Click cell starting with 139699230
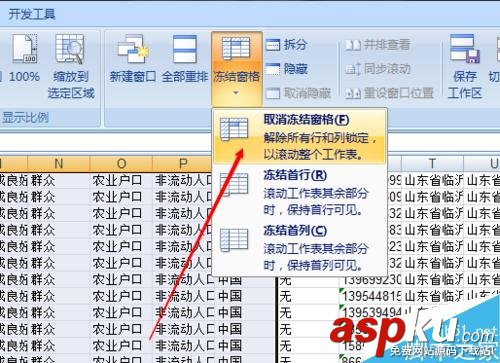Viewport: 500px width, 363px height. tap(371, 279)
